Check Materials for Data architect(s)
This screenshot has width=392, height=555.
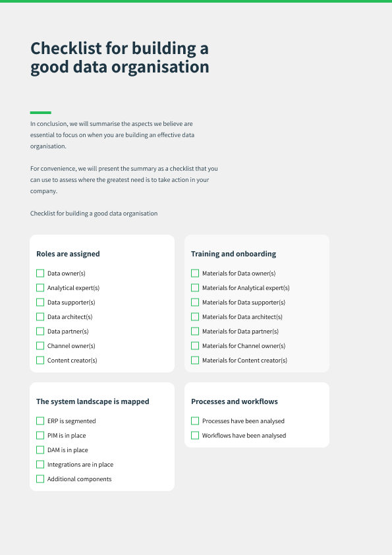[195, 317]
